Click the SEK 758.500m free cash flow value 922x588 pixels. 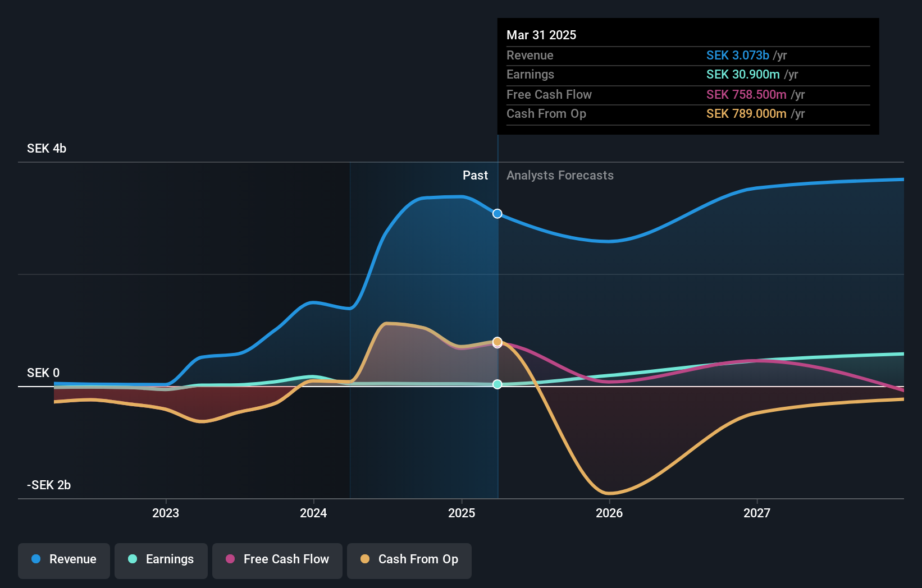coord(746,95)
